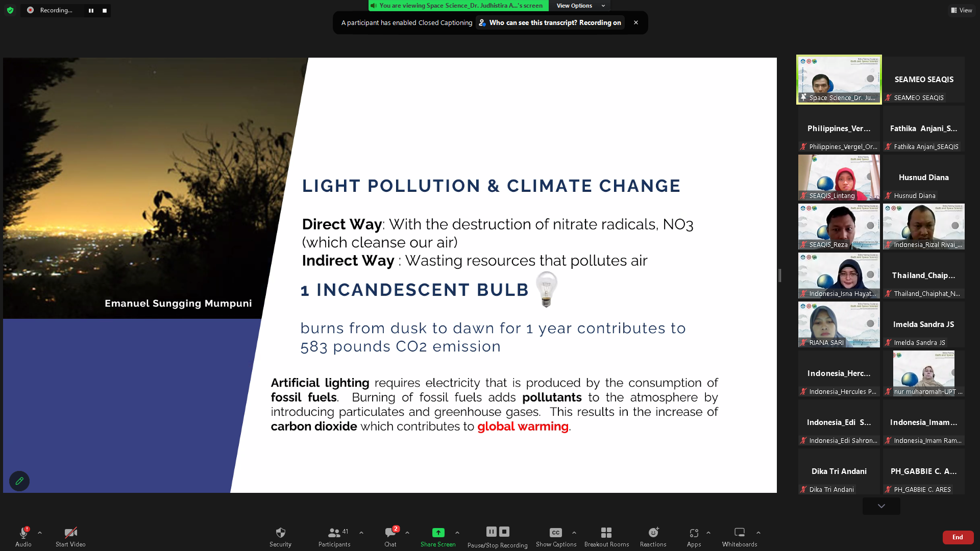980x551 pixels.
Task: Open the View menu at top right
Action: pyautogui.click(x=962, y=10)
